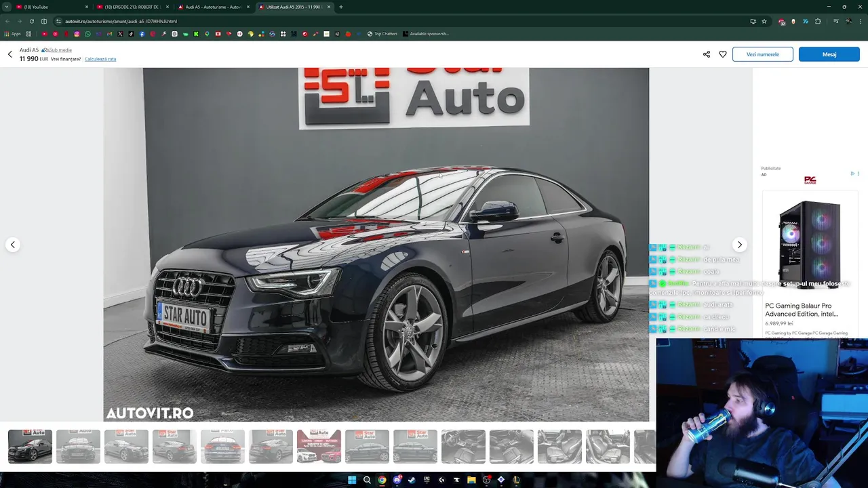868x488 pixels.
Task: Open Calculează rata link
Action: coord(100,59)
